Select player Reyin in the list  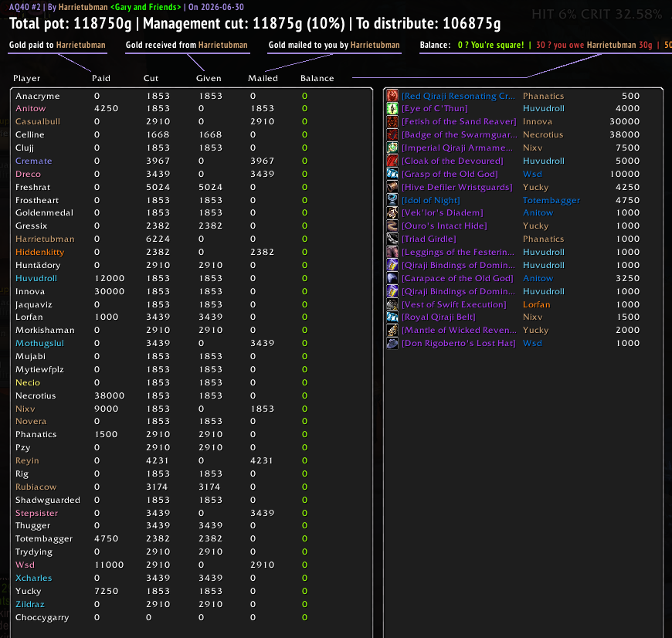27,460
